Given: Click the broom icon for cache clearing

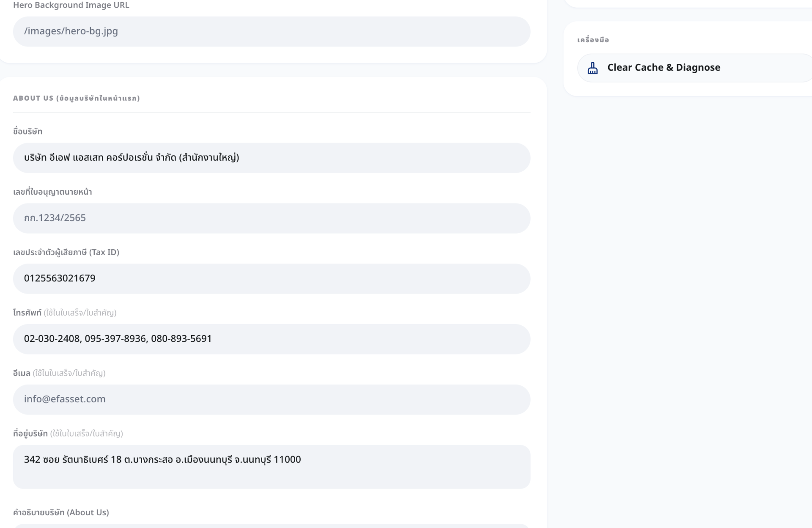Looking at the screenshot, I should pos(593,68).
